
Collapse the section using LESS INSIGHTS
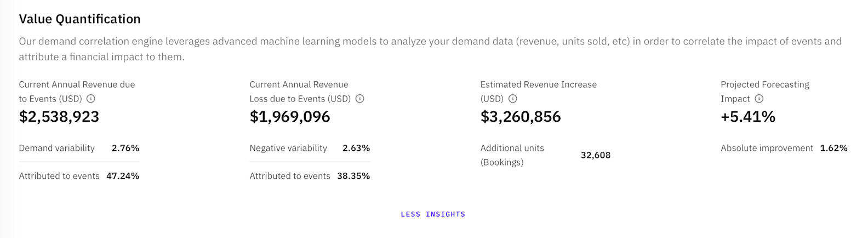coord(433,214)
